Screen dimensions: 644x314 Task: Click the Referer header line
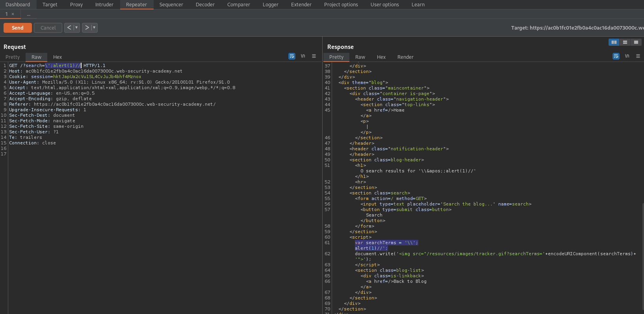(112, 105)
